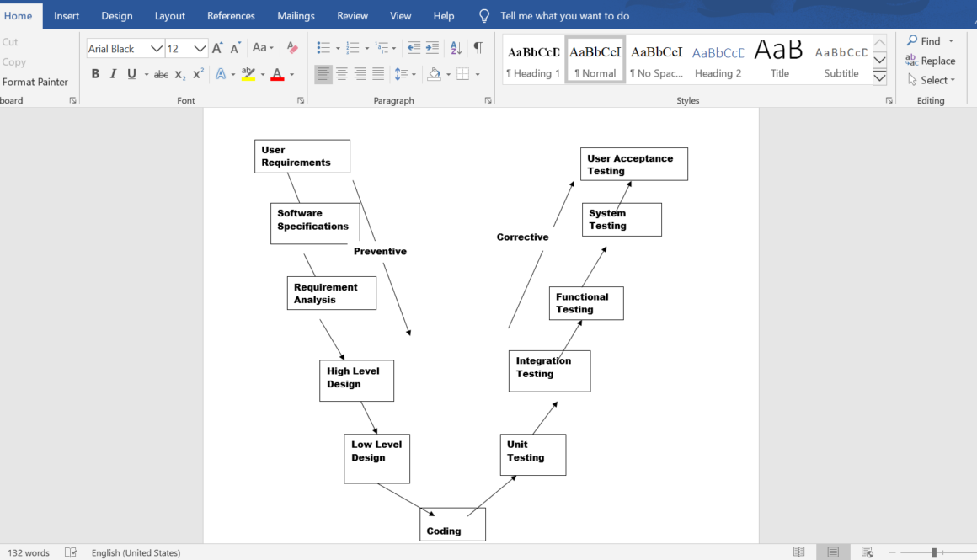Click the Sort A-to-Z icon
Image resolution: width=977 pixels, height=560 pixels.
point(456,48)
